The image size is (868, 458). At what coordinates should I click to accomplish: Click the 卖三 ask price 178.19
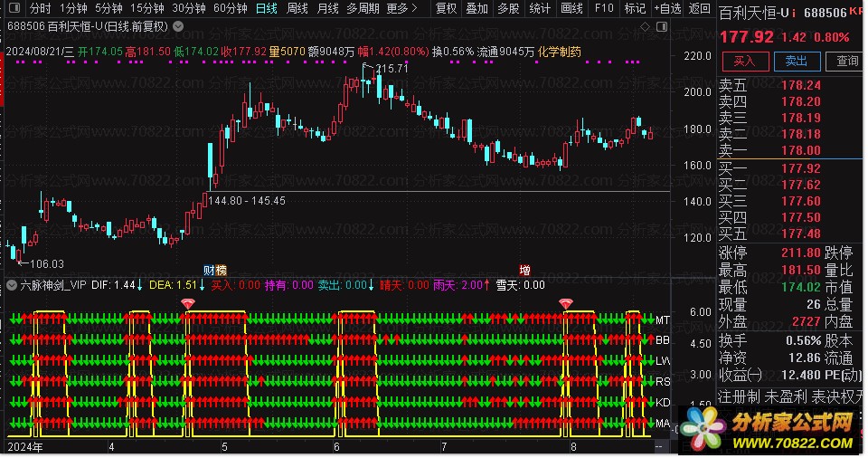pos(800,118)
